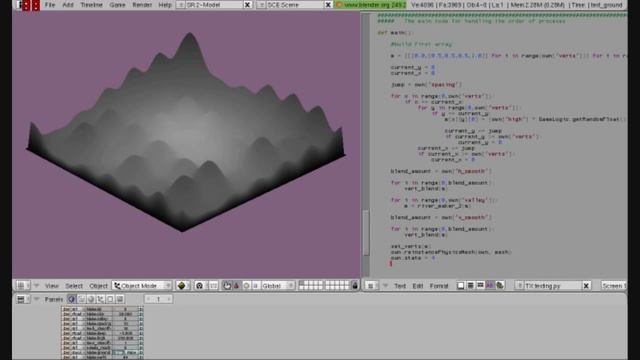The image size is (640, 360).
Task: Delete the SCE:Scene with the X button
Action: (328, 5)
